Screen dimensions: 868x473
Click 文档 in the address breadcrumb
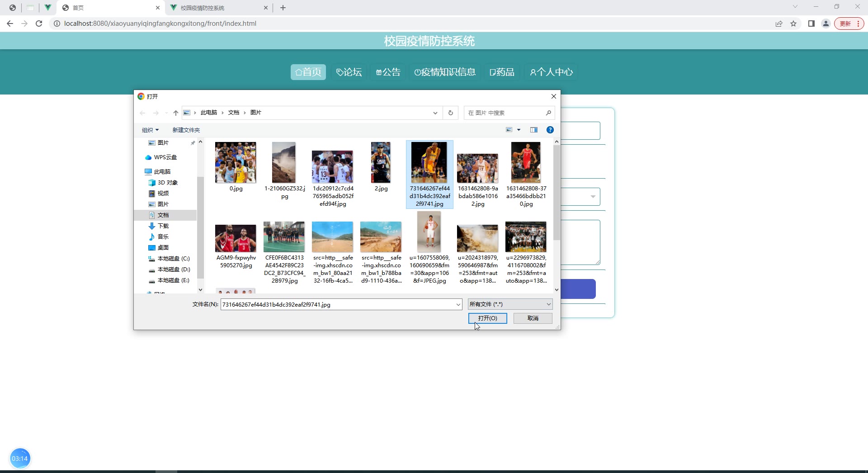click(x=234, y=113)
